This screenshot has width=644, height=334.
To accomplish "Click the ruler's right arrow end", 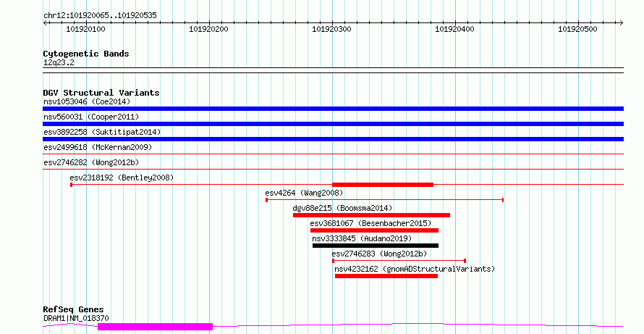I will click(621, 23).
